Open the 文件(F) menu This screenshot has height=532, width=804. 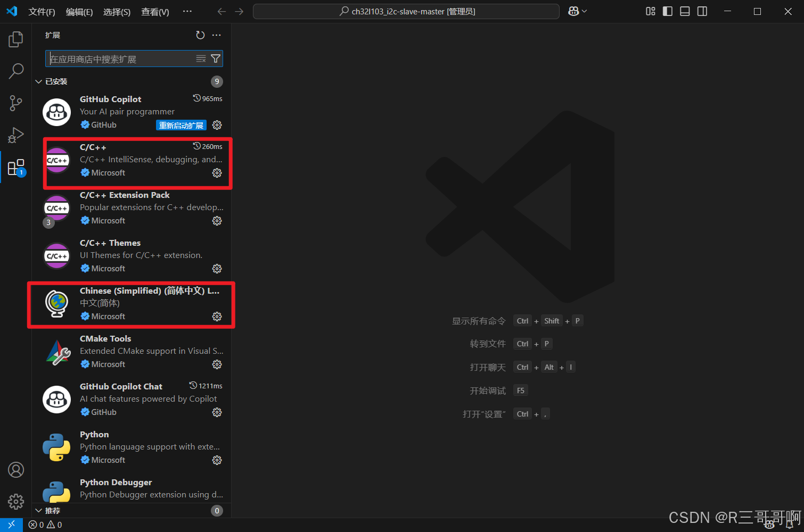[42, 12]
